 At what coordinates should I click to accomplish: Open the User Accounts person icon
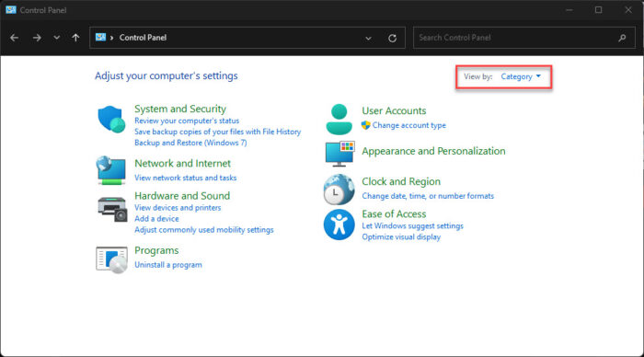click(339, 120)
